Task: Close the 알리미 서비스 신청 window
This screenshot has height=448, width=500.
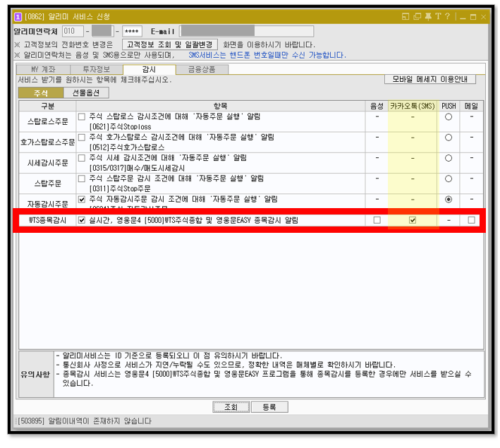Action: pos(483,17)
